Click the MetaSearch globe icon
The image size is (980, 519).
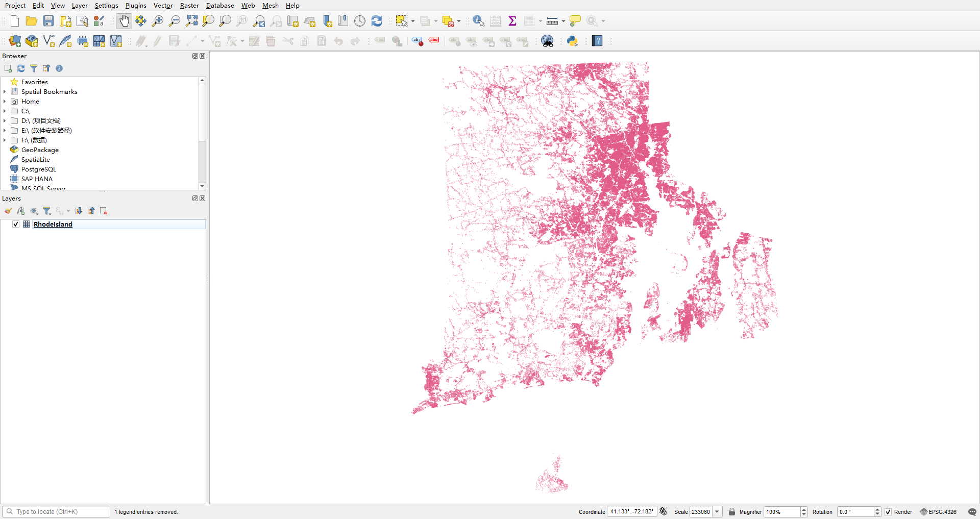[x=547, y=41]
